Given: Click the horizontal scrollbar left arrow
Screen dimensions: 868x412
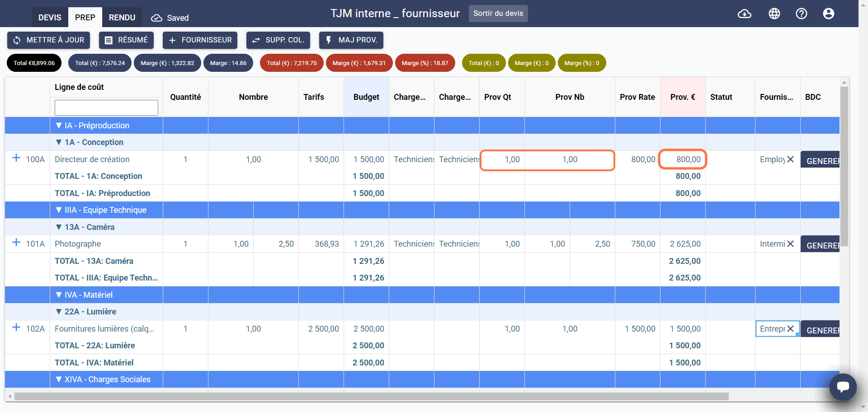Looking at the screenshot, I should tap(10, 397).
